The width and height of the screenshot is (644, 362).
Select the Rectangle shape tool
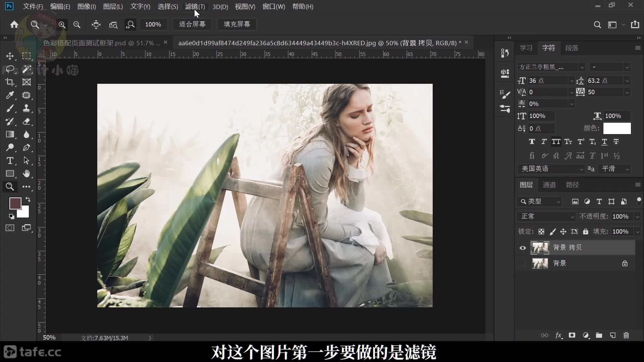(10, 174)
